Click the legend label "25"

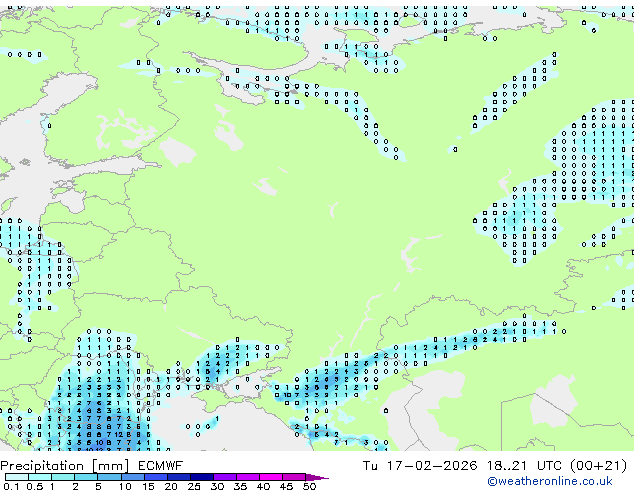pyautogui.click(x=194, y=486)
